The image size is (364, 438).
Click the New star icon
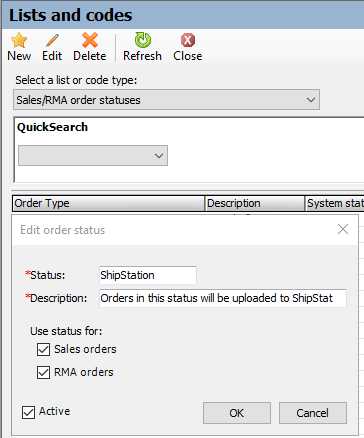19,40
